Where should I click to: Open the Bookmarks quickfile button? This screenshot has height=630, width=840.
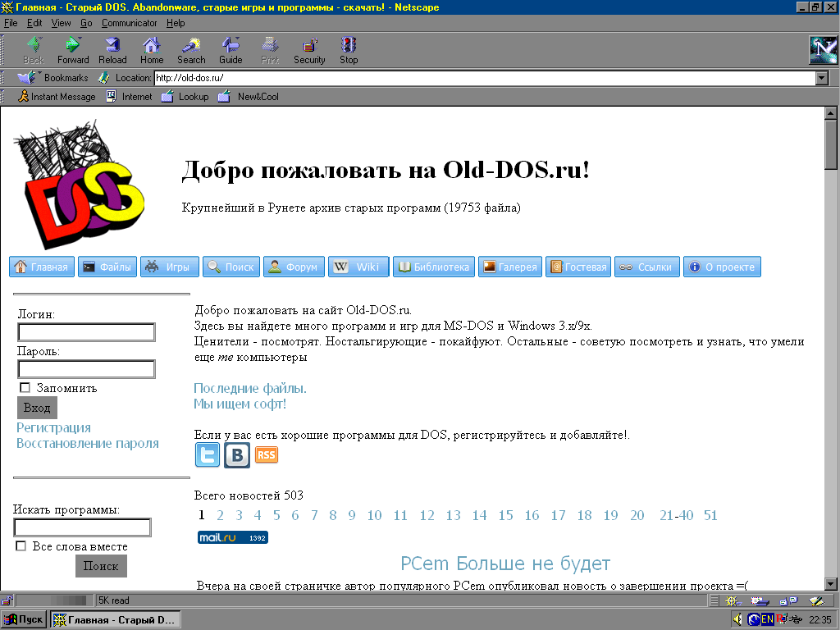pyautogui.click(x=52, y=78)
